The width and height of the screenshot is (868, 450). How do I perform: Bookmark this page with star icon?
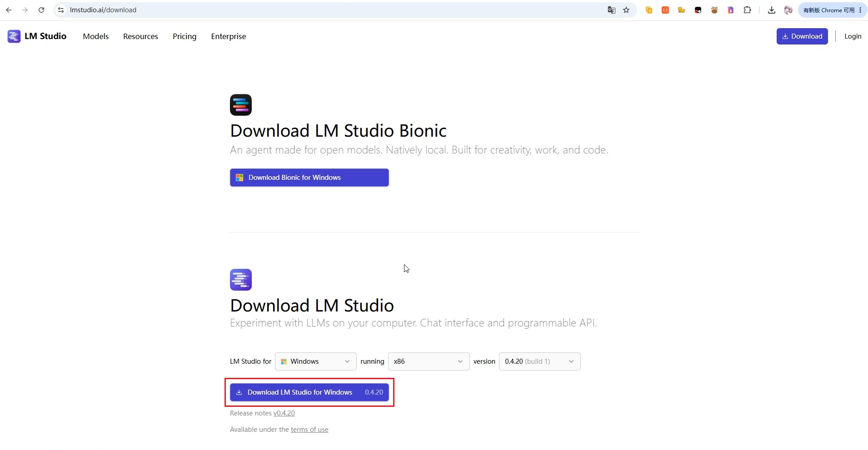pyautogui.click(x=626, y=10)
